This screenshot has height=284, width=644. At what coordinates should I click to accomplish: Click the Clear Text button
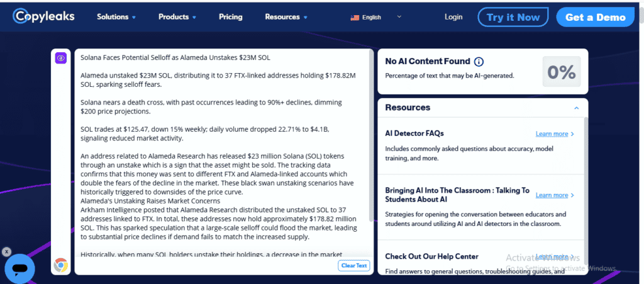click(x=354, y=266)
